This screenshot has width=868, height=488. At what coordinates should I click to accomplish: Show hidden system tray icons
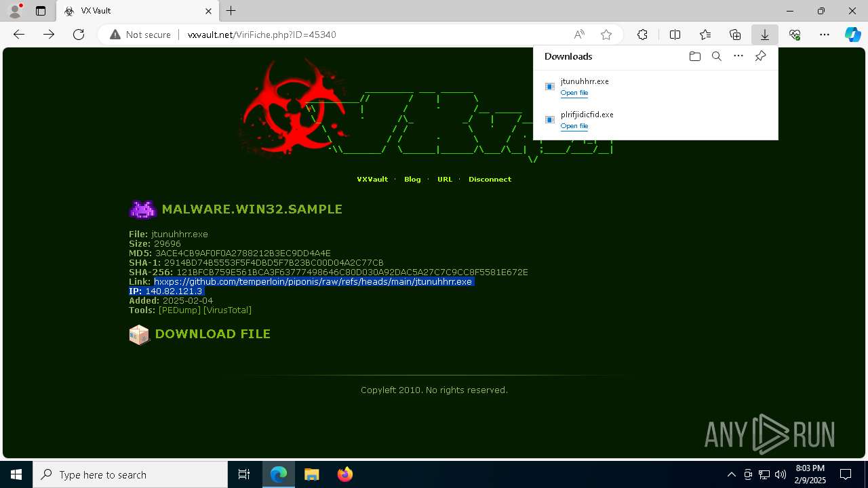(731, 474)
